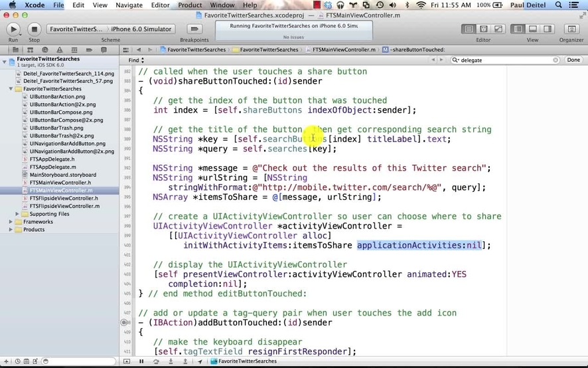Select Deitel_FavoriteTwitterSearch_114.png file
The height and width of the screenshot is (368, 588).
[68, 74]
